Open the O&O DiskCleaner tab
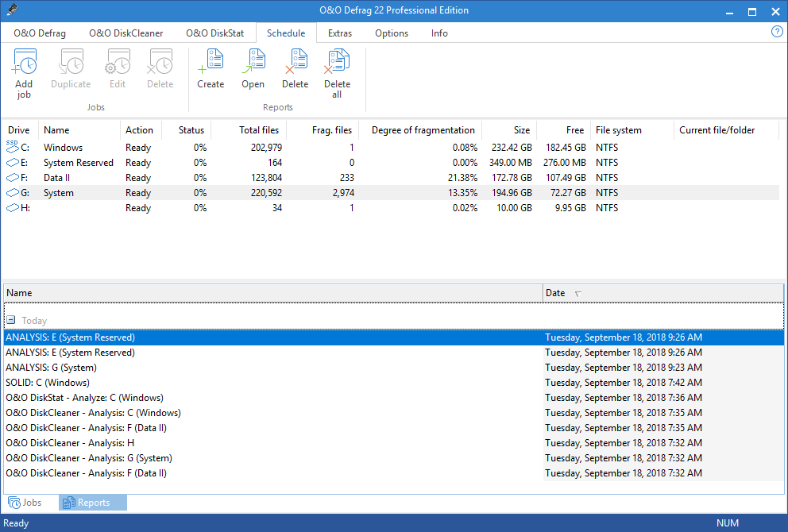The width and height of the screenshot is (788, 532). [x=126, y=33]
